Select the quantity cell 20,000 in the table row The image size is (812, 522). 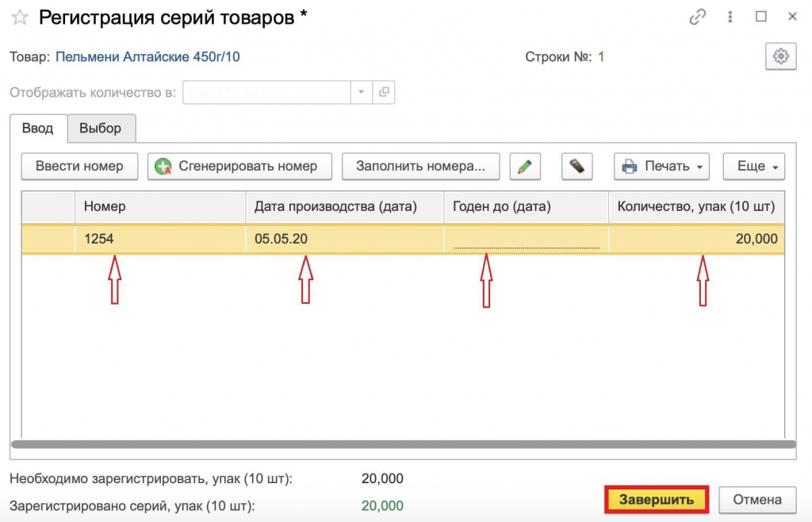coord(696,239)
